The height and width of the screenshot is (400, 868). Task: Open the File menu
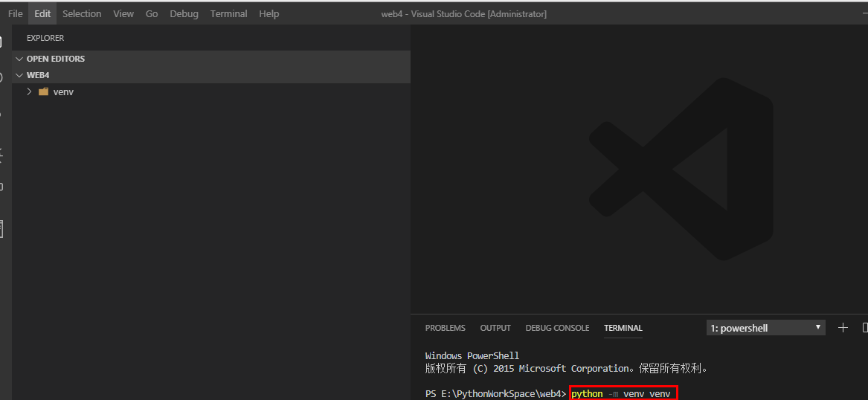(15, 14)
